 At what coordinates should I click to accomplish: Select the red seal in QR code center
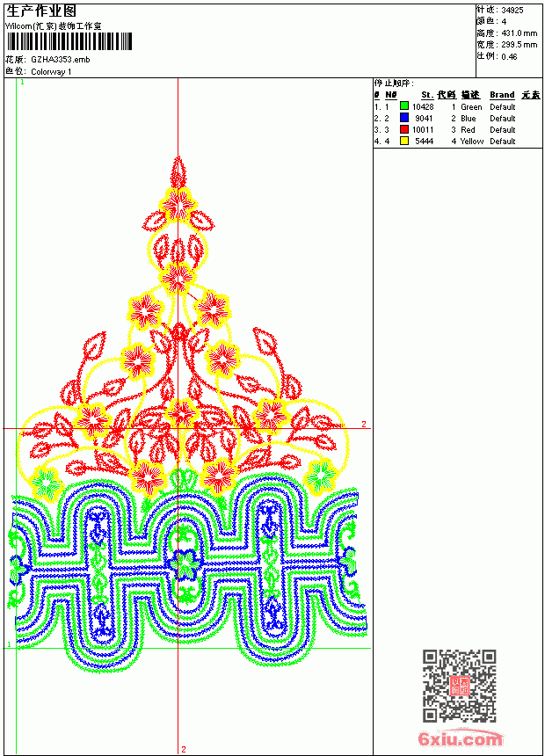coord(459,686)
